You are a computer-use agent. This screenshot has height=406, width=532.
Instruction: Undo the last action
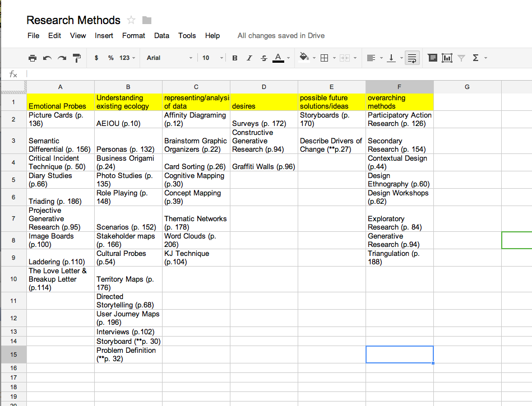coord(47,58)
